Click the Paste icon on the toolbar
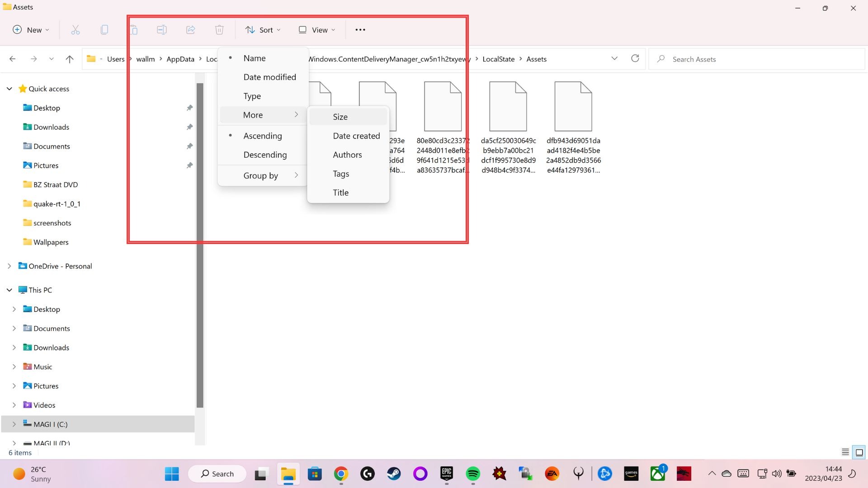The width and height of the screenshot is (868, 488). coord(134,29)
